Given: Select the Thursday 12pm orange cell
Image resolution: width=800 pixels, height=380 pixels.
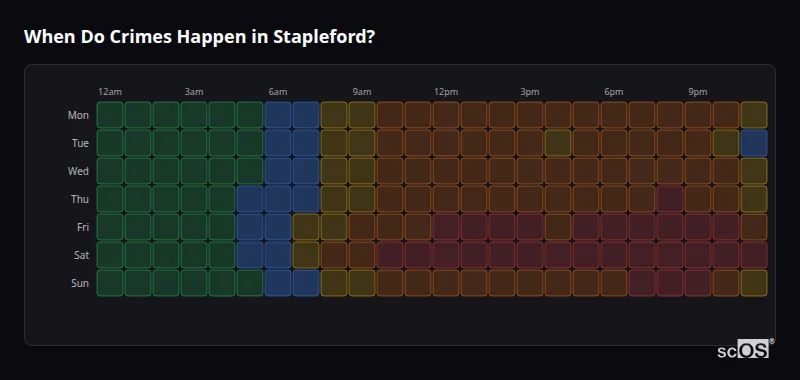Looking at the screenshot, I should click(446, 199).
